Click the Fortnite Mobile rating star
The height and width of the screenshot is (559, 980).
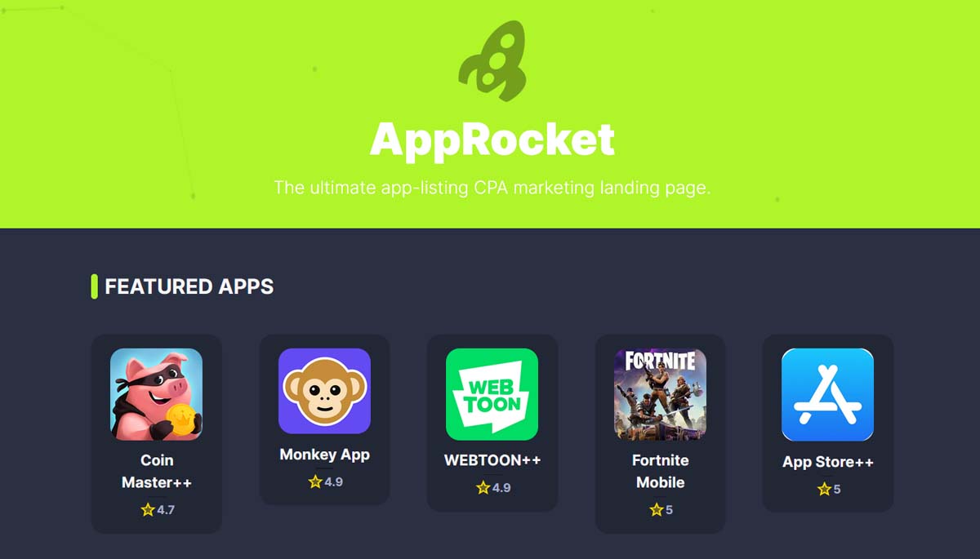click(657, 510)
